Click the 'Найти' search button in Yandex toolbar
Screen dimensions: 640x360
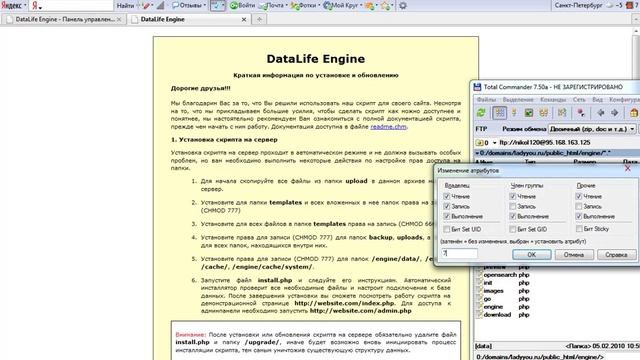click(125, 6)
